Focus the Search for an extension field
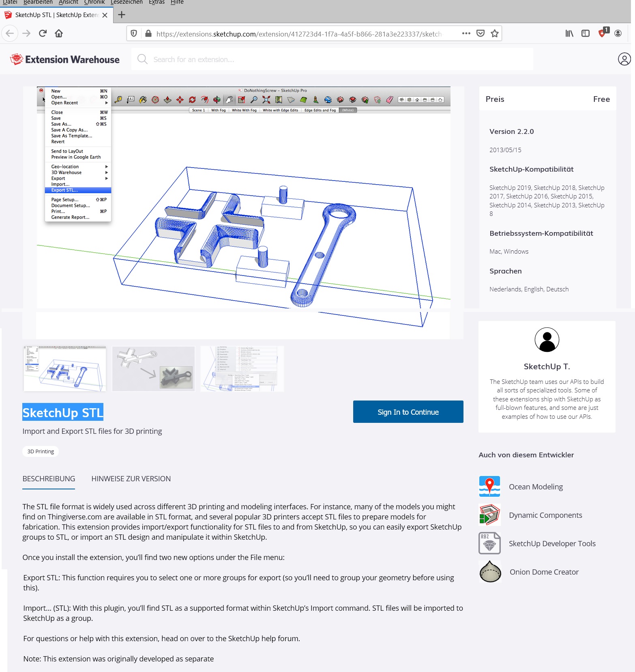This screenshot has width=635, height=672. (333, 59)
